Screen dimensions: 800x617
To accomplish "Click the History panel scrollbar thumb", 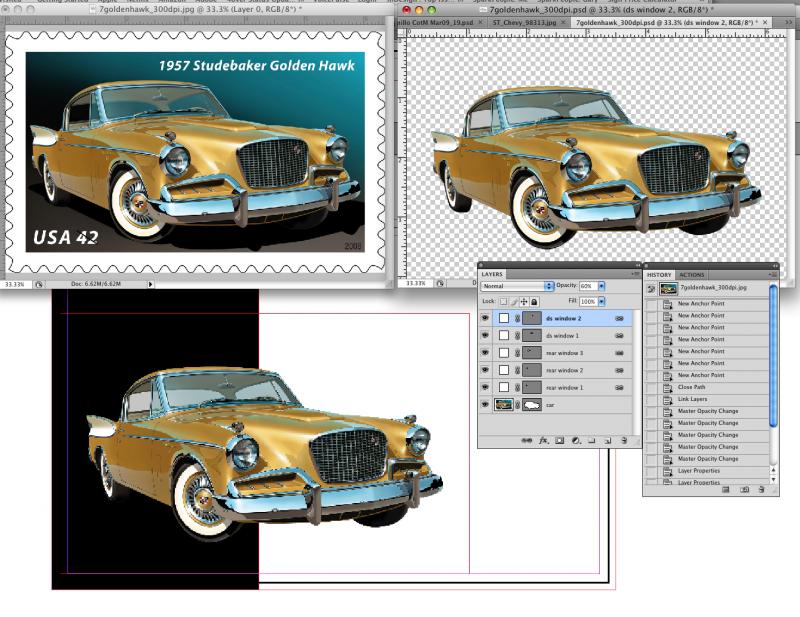I will coord(773,356).
